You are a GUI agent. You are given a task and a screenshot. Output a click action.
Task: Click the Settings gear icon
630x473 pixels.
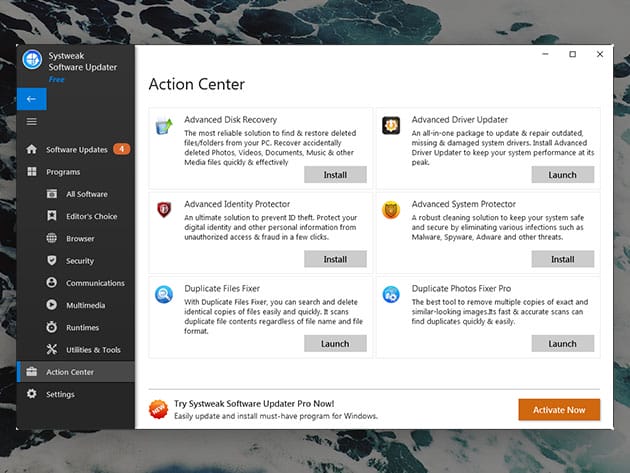[x=31, y=394]
